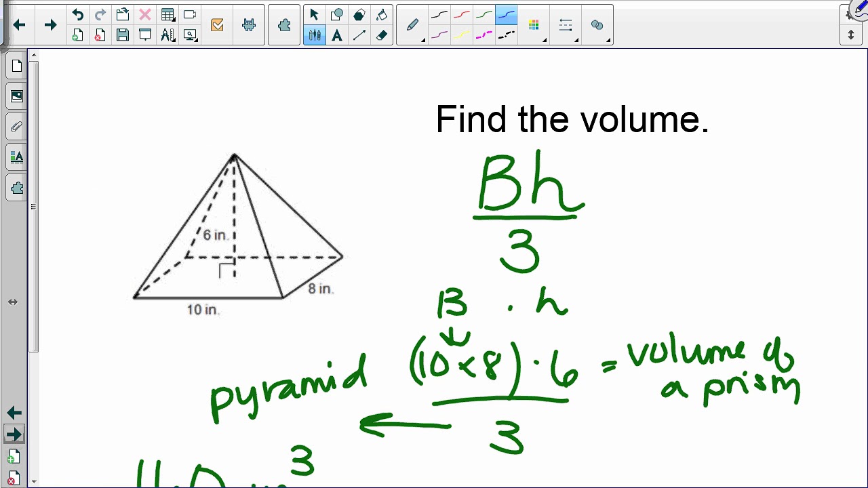
Task: Go to previous page in bottom sidebar
Action: pyautogui.click(x=14, y=413)
